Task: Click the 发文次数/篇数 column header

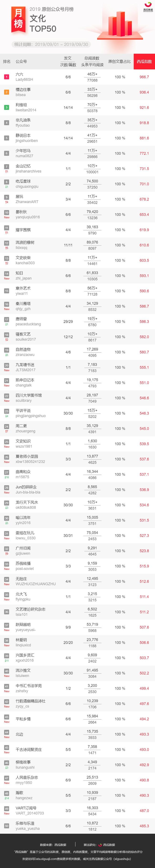Action: coord(68,62)
